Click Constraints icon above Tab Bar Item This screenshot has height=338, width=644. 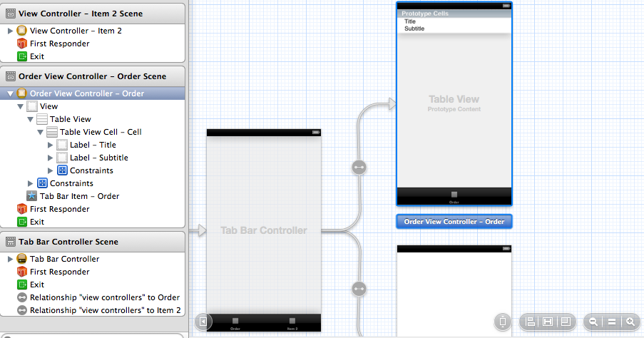pyautogui.click(x=42, y=183)
